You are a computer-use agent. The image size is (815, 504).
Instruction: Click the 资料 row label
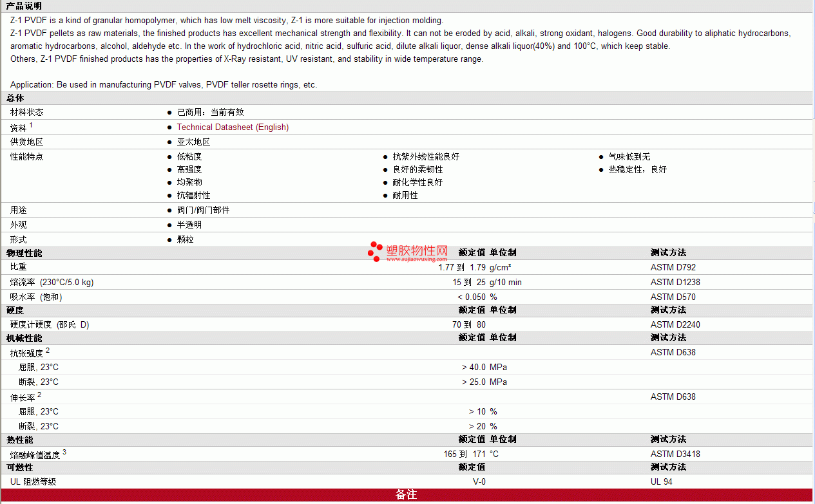[x=19, y=127]
